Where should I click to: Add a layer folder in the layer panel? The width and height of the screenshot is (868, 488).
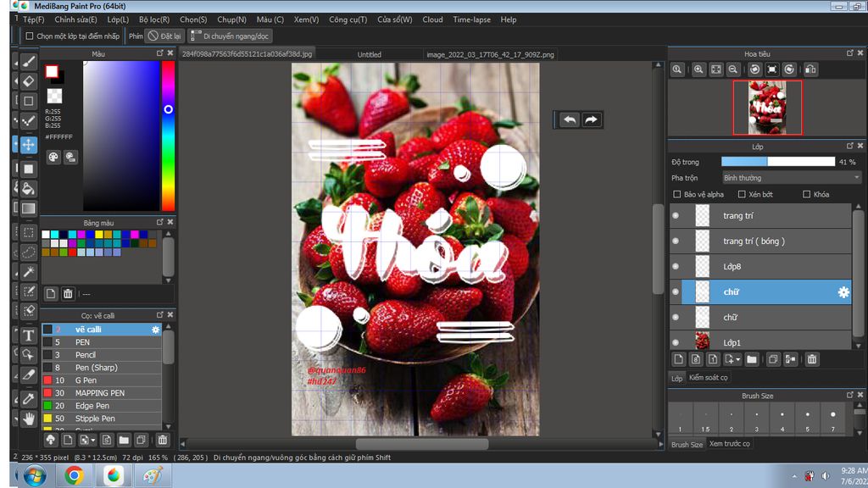click(752, 359)
